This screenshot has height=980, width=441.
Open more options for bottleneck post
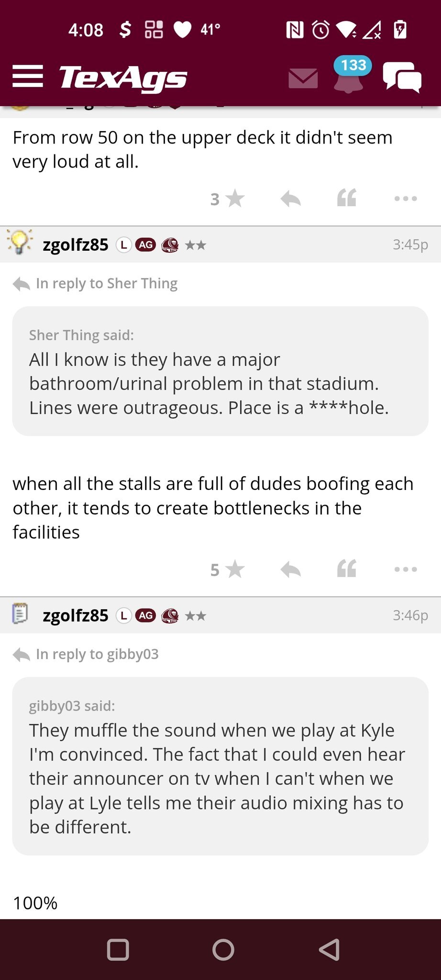coord(406,569)
